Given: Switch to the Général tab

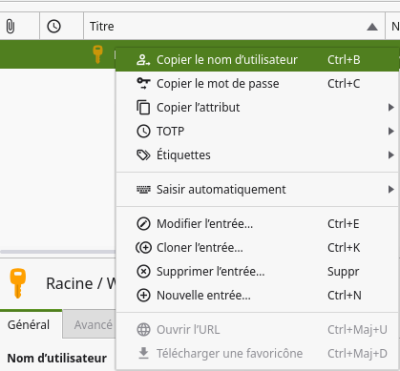Looking at the screenshot, I should click(x=29, y=325).
